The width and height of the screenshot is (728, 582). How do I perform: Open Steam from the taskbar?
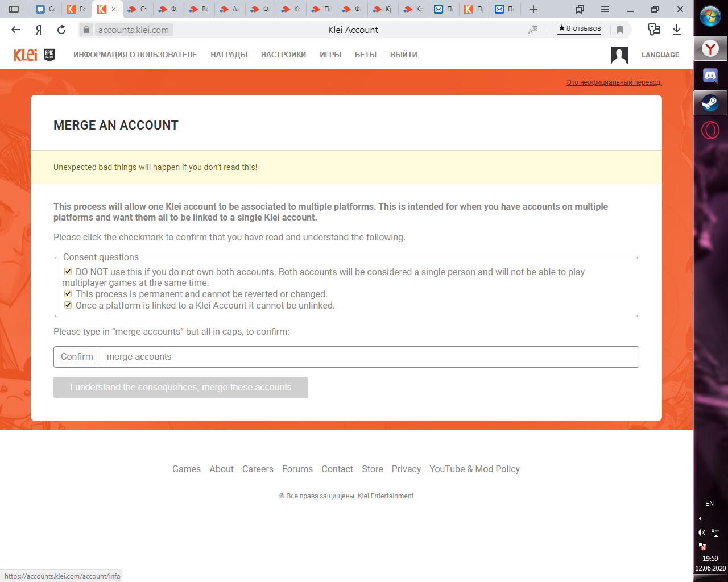tap(710, 103)
